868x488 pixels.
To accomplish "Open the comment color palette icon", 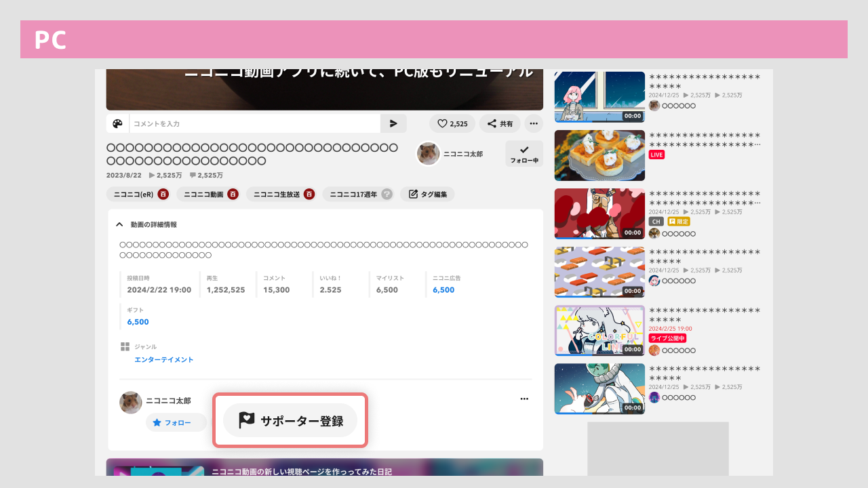I will pos(117,123).
